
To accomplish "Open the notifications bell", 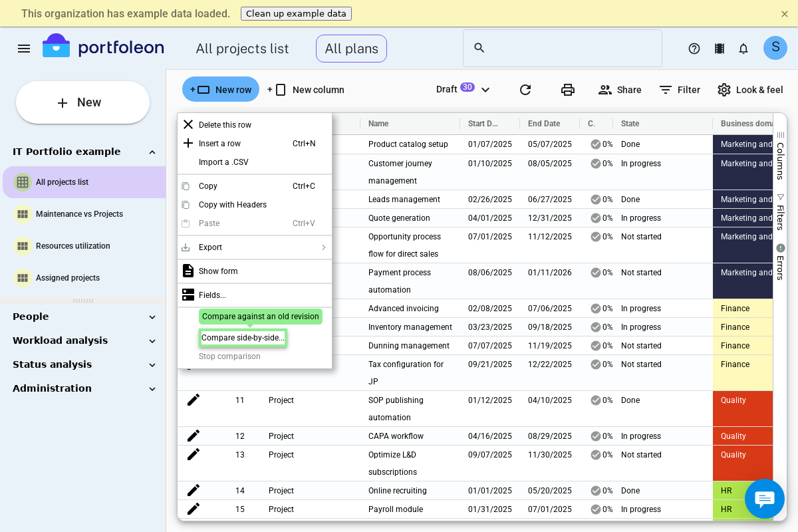I will [x=743, y=49].
